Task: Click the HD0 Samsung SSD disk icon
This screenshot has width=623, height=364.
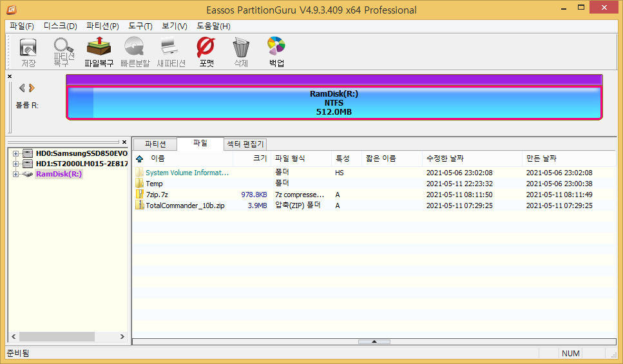Action: 28,153
